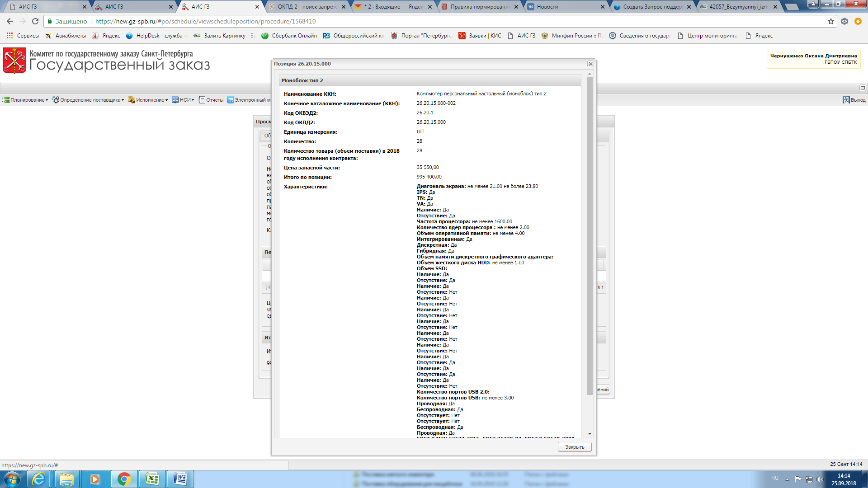Close the Позиция 26.20.15.000 dialog with the X
The width and height of the screenshot is (868, 488).
tap(590, 64)
